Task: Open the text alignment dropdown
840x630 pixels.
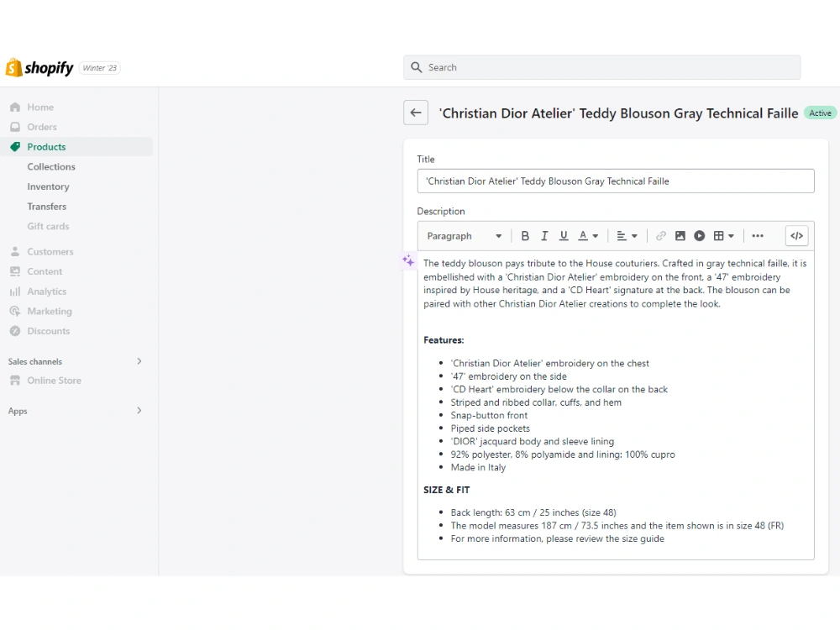Action: click(x=627, y=236)
